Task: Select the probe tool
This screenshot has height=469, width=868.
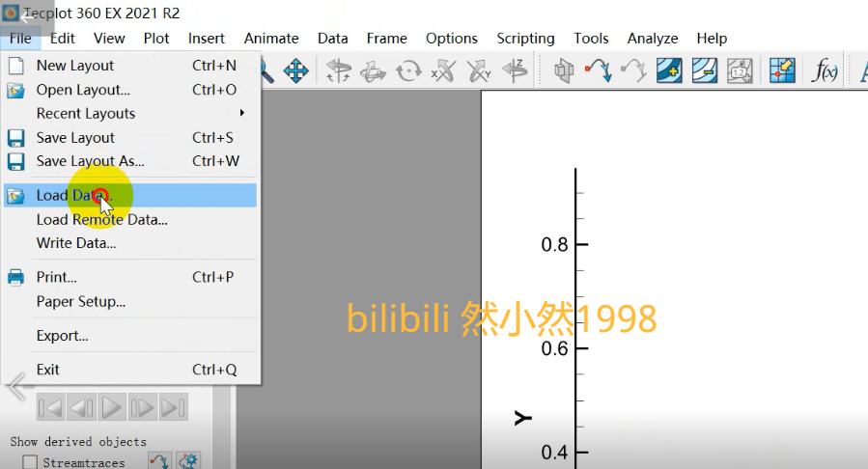Action: 782,71
